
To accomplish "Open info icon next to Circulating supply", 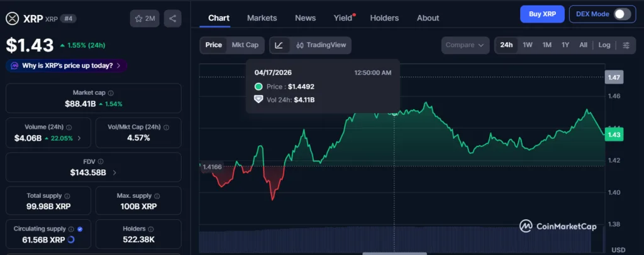I will point(71,229).
